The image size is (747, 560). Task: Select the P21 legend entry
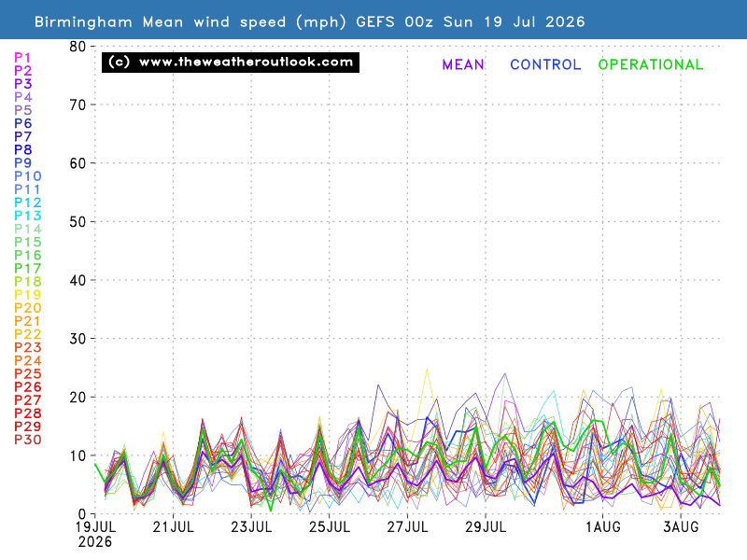coord(27,321)
